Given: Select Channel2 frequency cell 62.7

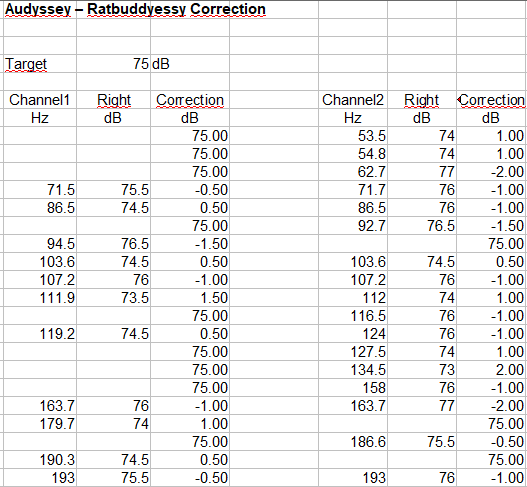Looking at the screenshot, I should [x=353, y=172].
